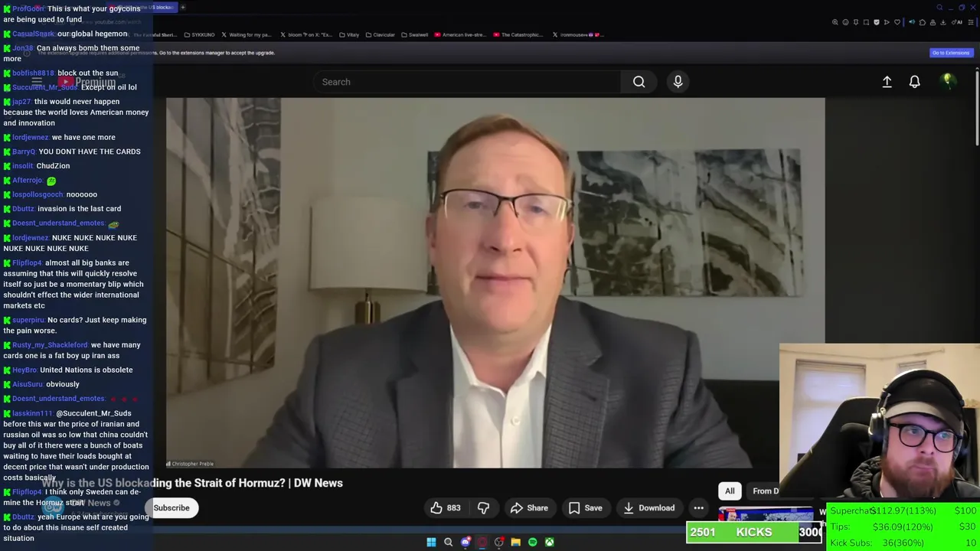Open the YouTube account avatar menu
Image resolution: width=980 pixels, height=551 pixels.
[x=948, y=81]
